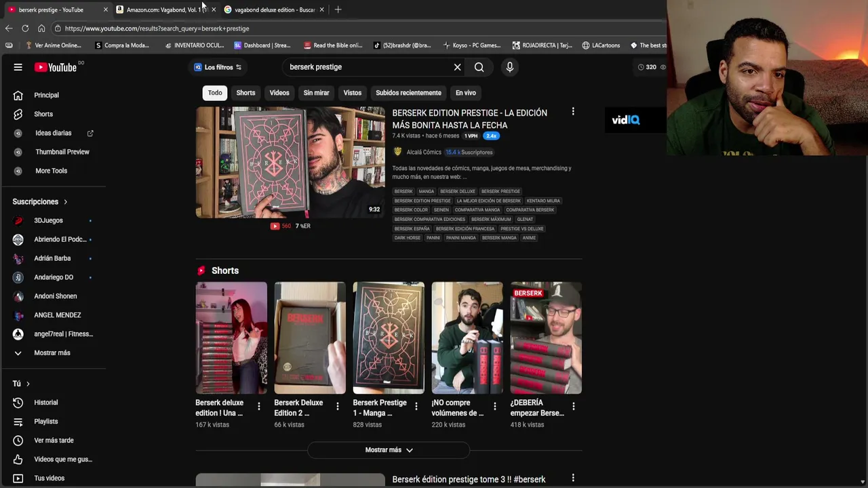Open DEBERÍA empezar Berserk short
The height and width of the screenshot is (488, 868).
coord(546,338)
